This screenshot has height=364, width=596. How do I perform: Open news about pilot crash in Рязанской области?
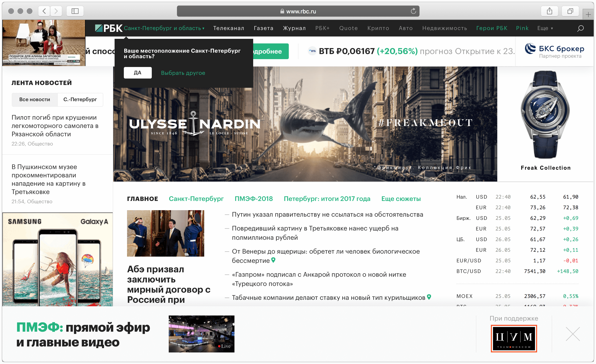[x=55, y=126]
